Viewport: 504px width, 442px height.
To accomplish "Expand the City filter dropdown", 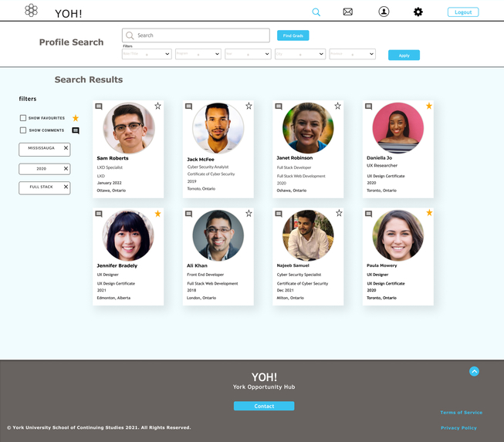I will point(300,54).
